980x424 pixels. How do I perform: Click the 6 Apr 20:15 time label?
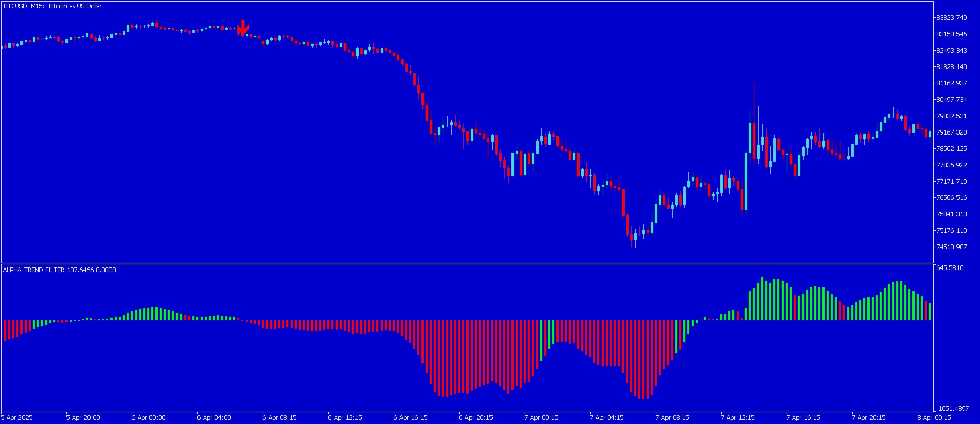click(476, 418)
